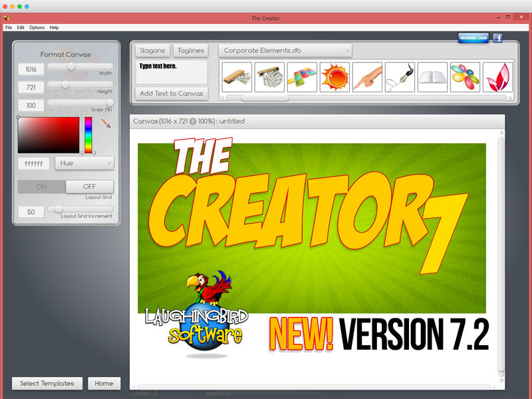Click the Canvas title bar text 'untitled'
Viewport: 532px width, 399px height.
[231, 121]
